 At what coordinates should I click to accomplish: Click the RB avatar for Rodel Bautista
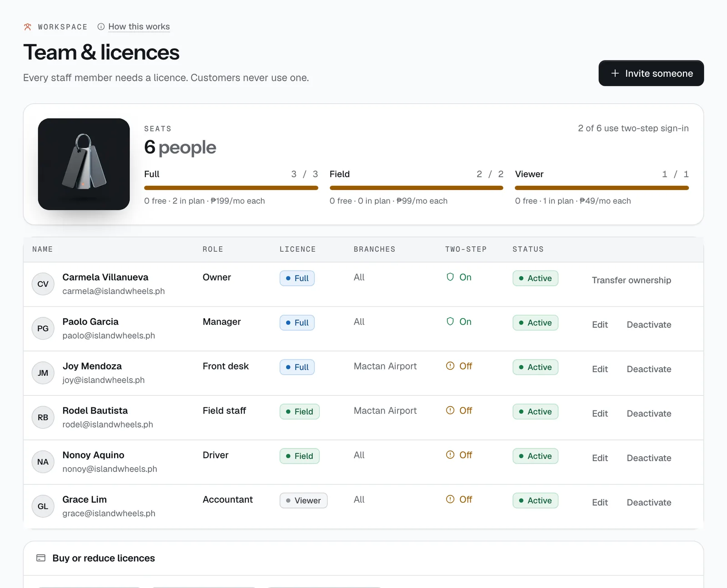tap(43, 418)
